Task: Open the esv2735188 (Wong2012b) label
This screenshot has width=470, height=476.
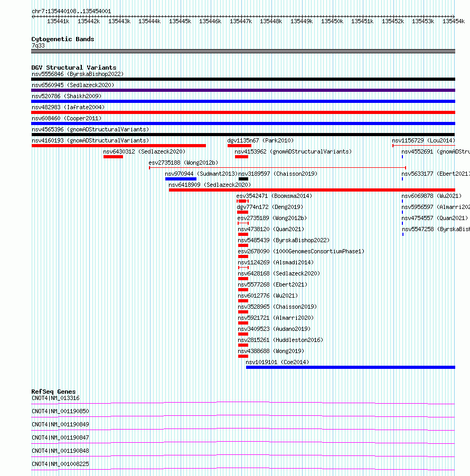Action: [183, 163]
